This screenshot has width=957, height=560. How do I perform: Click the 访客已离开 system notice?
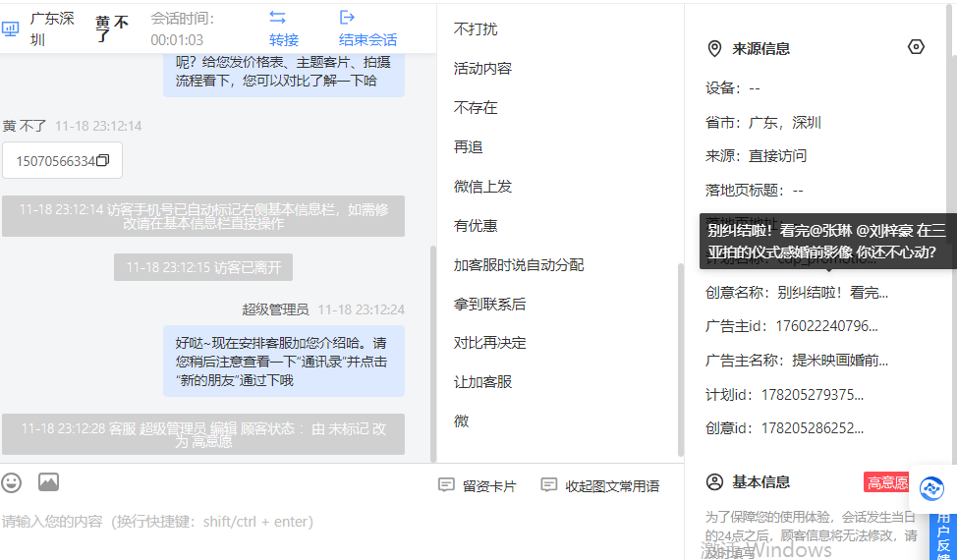click(203, 267)
